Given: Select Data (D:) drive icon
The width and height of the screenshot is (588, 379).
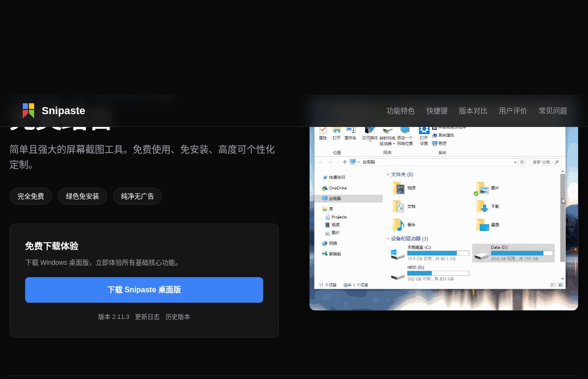Looking at the screenshot, I should pyautogui.click(x=481, y=256).
